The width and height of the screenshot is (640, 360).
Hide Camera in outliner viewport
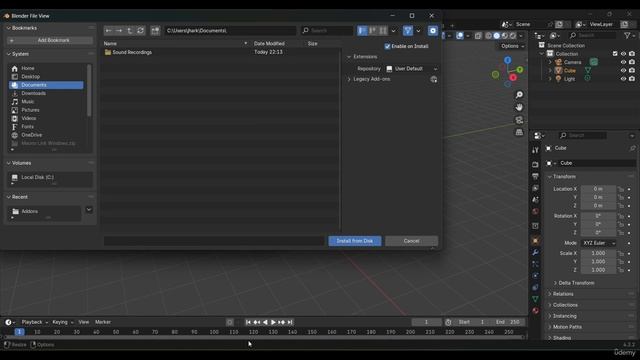pos(623,62)
